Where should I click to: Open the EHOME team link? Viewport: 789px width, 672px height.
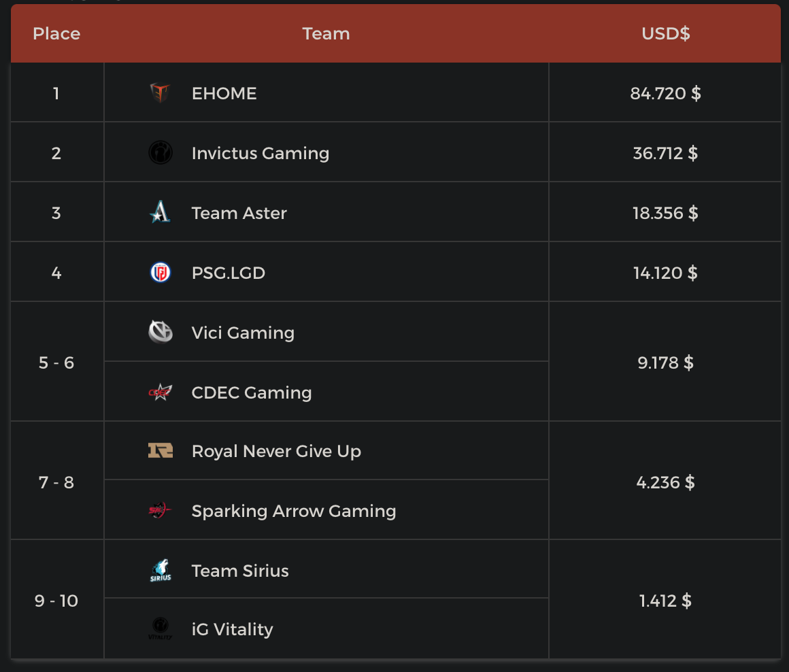click(x=224, y=93)
